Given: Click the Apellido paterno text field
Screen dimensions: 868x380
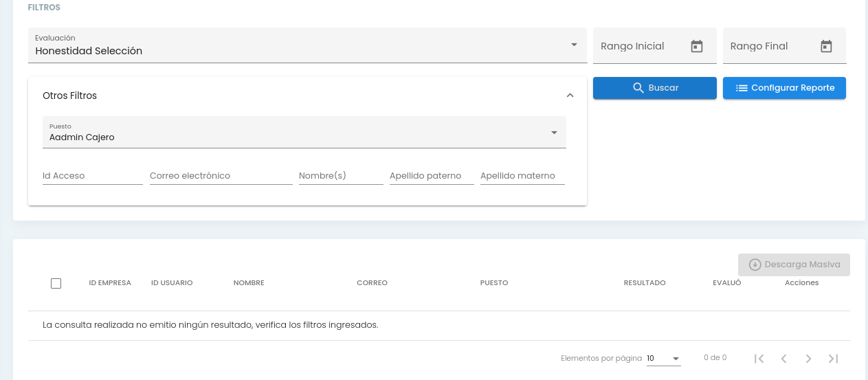Looking at the screenshot, I should (431, 176).
